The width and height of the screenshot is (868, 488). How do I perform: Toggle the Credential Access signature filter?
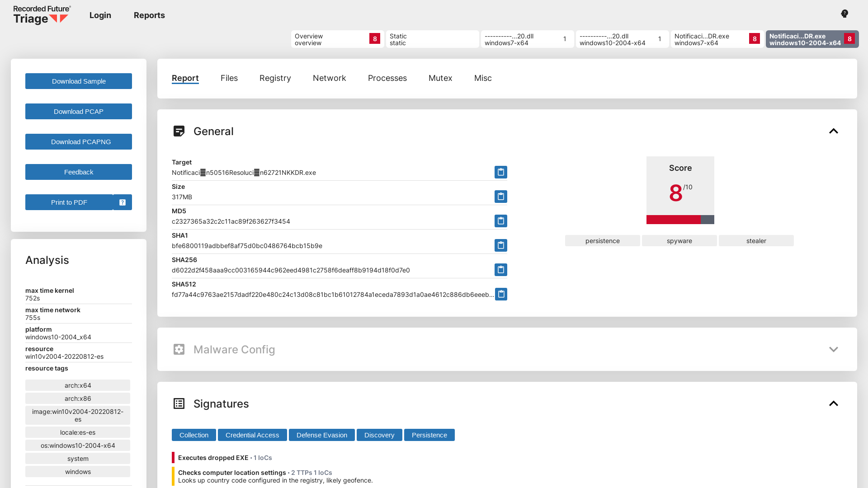(x=252, y=435)
